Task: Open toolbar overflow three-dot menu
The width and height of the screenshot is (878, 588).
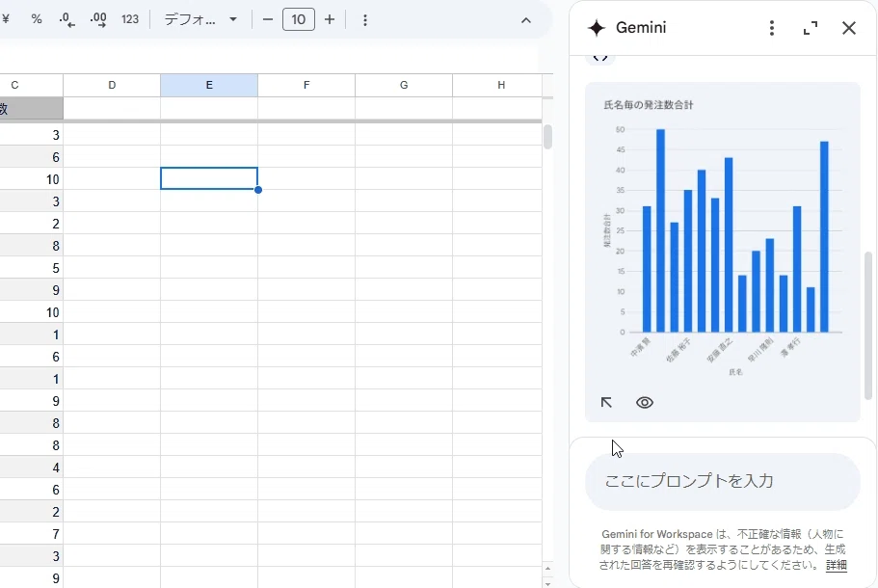Action: coord(365,20)
